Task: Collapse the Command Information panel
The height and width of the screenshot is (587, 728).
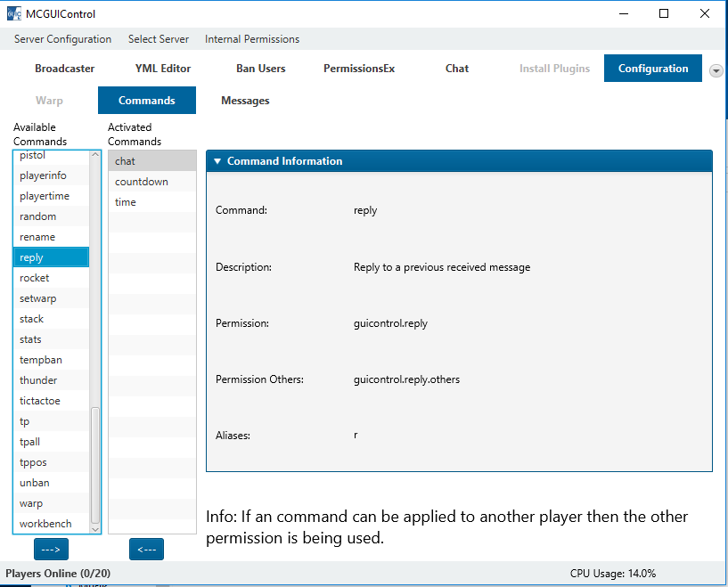Action: click(x=217, y=161)
